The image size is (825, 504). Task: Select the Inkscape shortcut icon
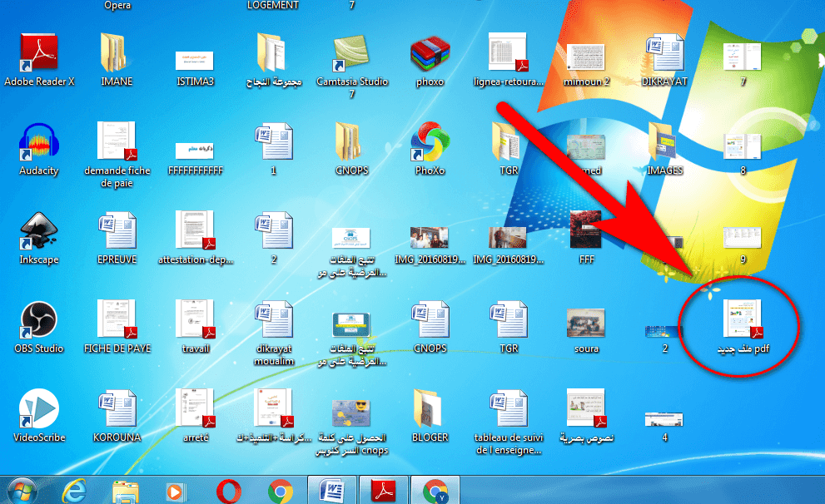tap(38, 230)
